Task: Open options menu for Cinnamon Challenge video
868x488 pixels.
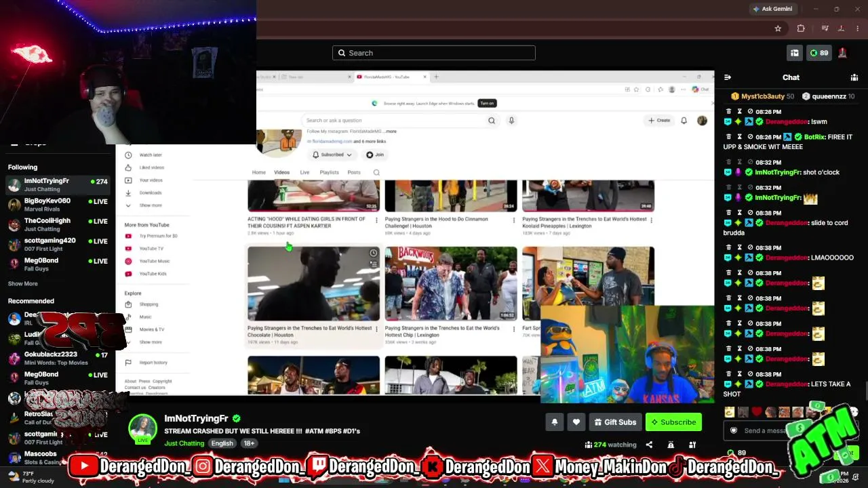Action: point(513,220)
